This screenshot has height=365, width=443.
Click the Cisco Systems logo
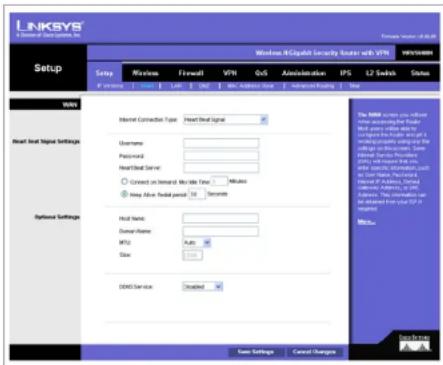414,343
